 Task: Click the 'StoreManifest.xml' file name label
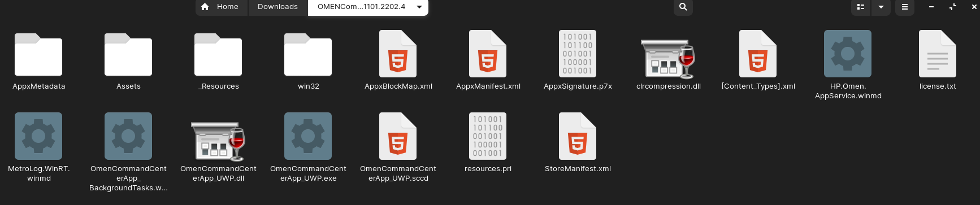coord(578,169)
